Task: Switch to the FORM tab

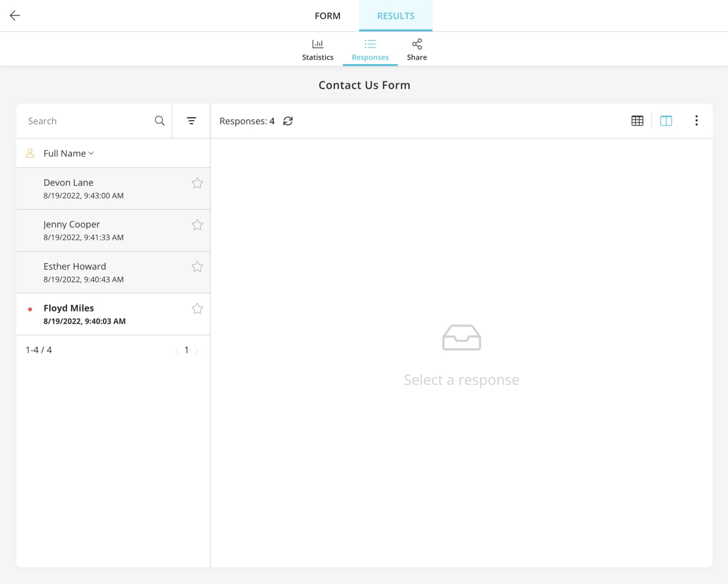Action: coord(327,16)
